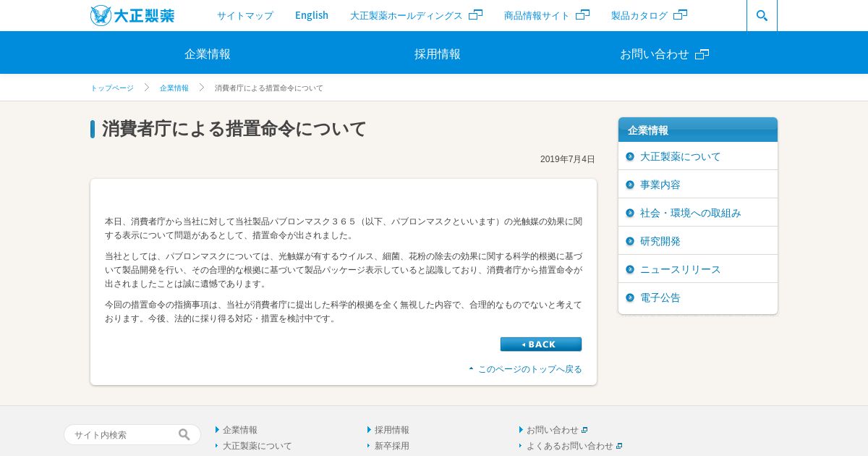
Task: Open 社会・環境への取組み in sidebar
Action: [691, 213]
